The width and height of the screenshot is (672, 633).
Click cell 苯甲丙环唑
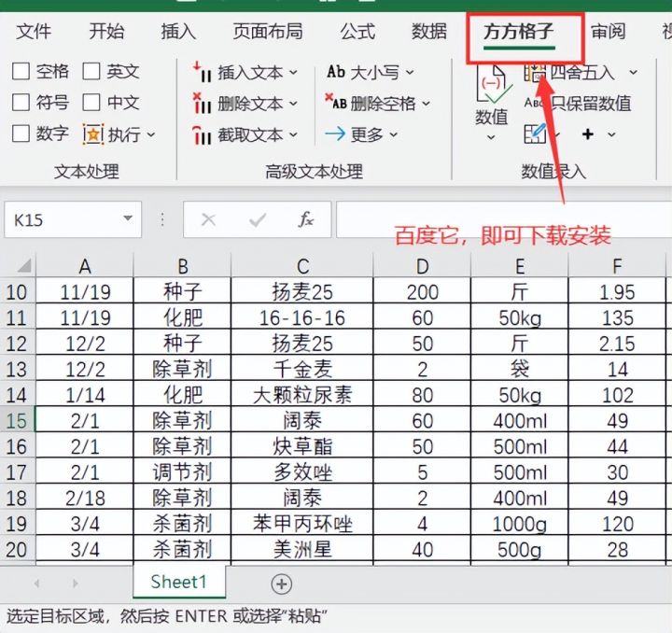pyautogui.click(x=302, y=524)
